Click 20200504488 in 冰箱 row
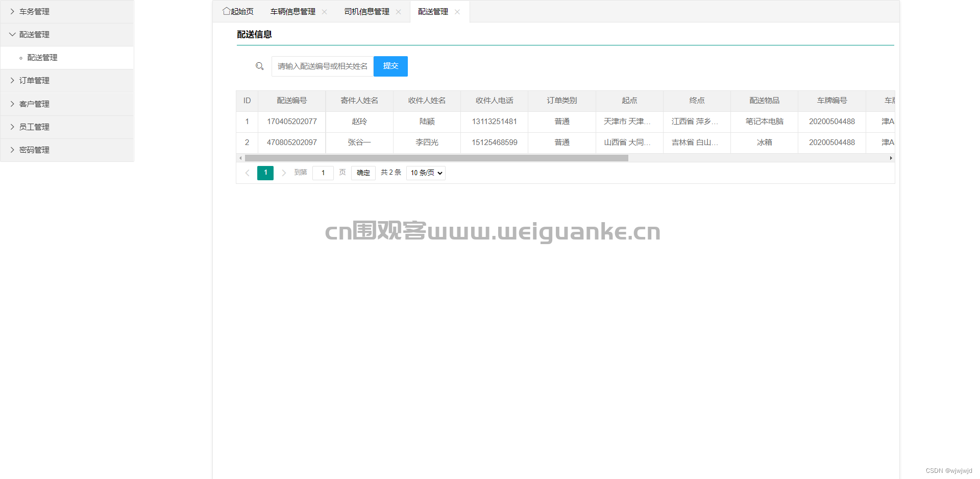The height and width of the screenshot is (479, 980). pos(832,143)
